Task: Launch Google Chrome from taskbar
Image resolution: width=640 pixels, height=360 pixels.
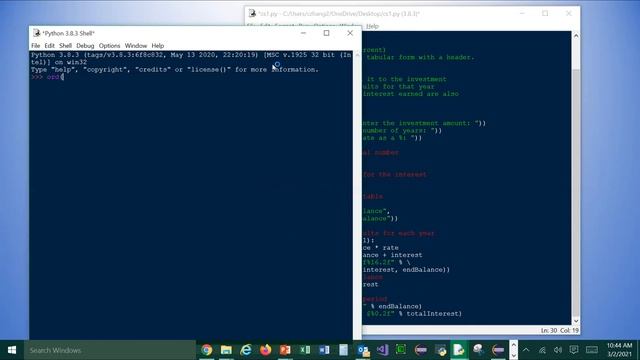Action: 207,350
